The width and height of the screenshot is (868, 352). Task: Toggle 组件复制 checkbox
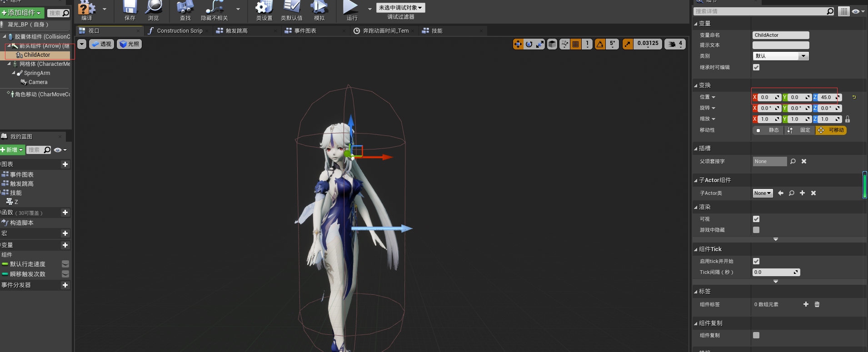point(756,335)
